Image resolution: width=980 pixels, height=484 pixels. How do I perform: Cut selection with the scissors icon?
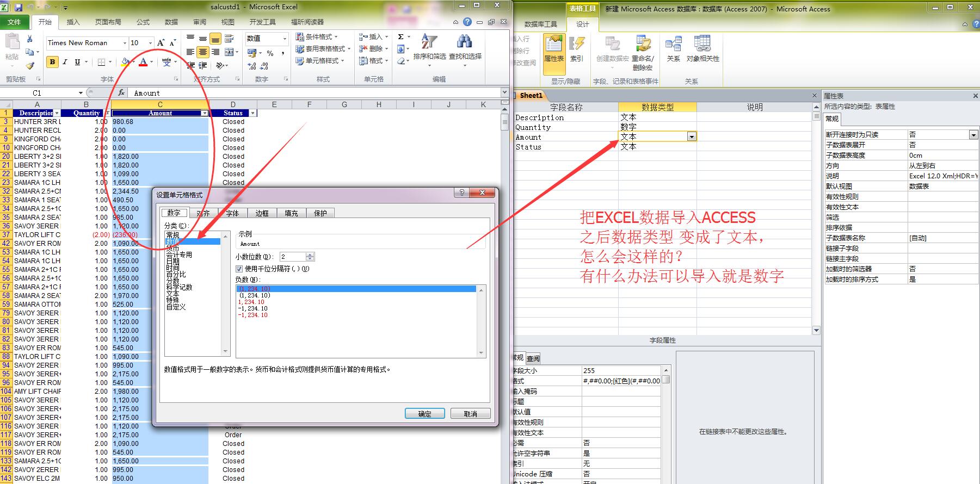(x=30, y=39)
